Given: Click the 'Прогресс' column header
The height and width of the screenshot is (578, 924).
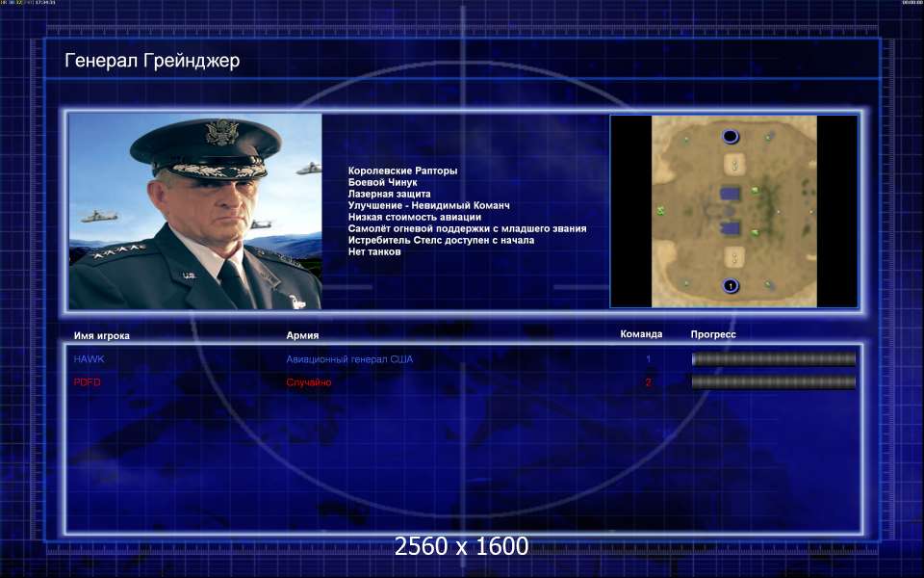Looking at the screenshot, I should (x=713, y=335).
